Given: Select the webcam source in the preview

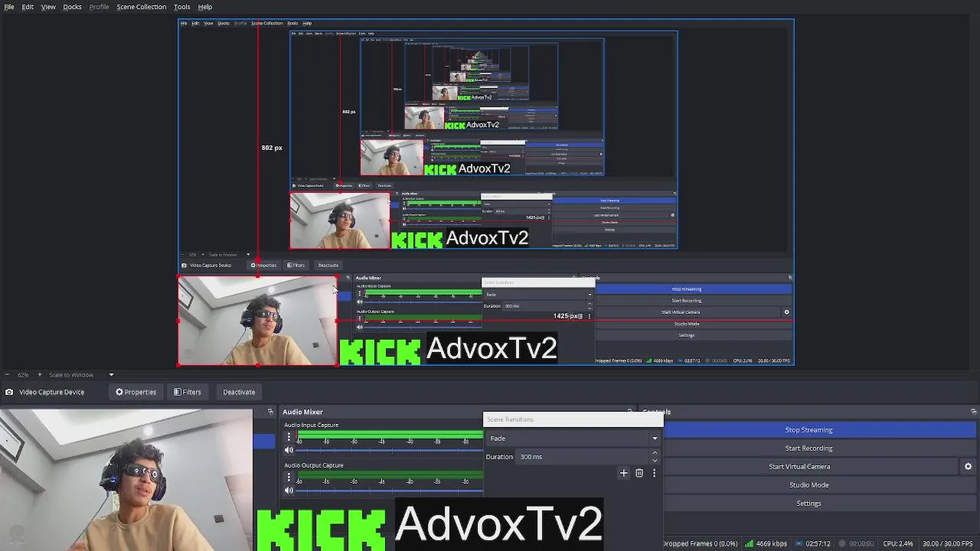Looking at the screenshot, I should 257,321.
